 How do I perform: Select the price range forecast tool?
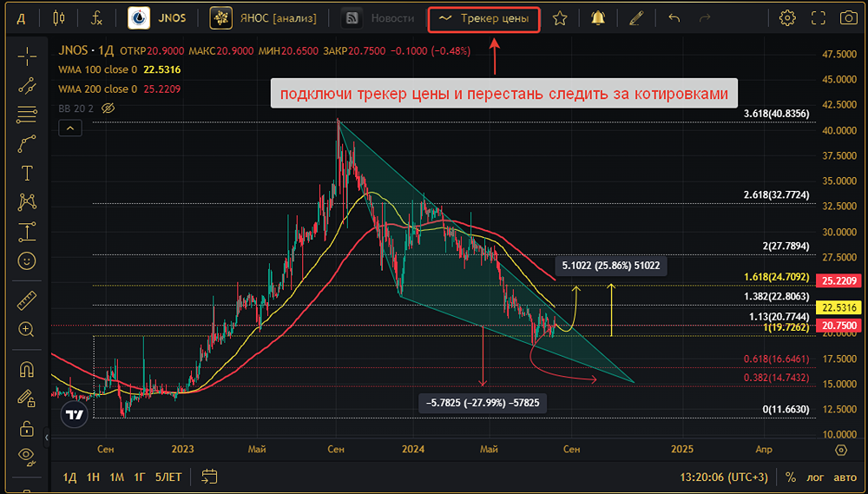tap(27, 232)
